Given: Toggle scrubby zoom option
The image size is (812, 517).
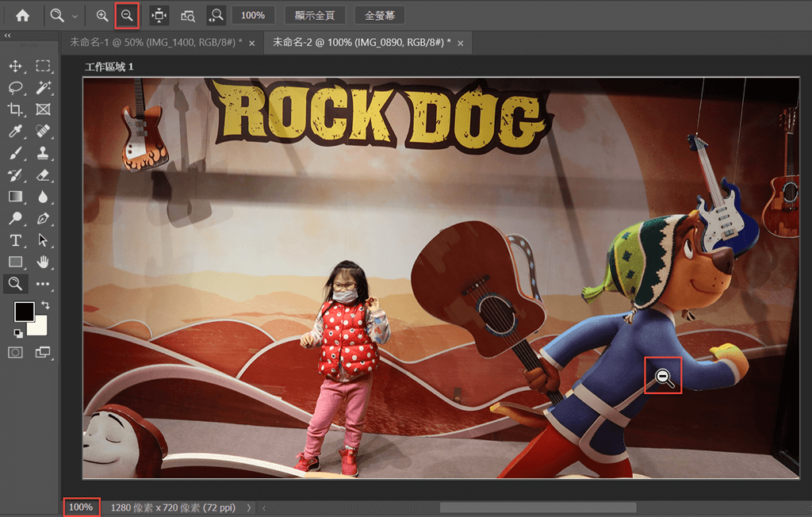Looking at the screenshot, I should click(216, 16).
